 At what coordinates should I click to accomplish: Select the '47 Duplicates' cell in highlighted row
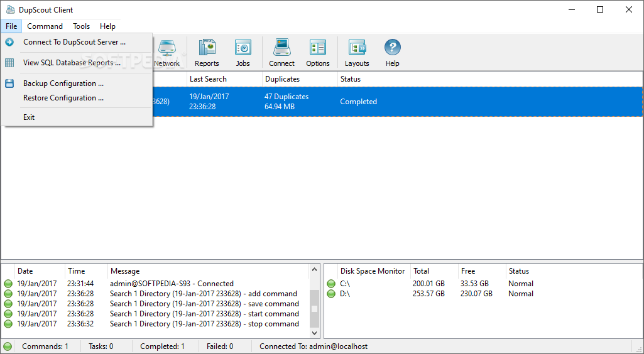tap(287, 97)
